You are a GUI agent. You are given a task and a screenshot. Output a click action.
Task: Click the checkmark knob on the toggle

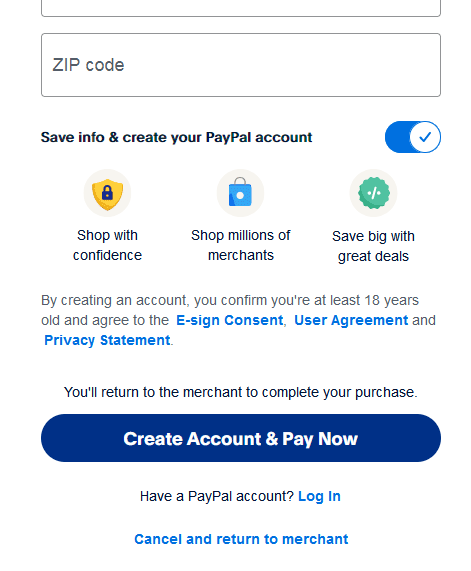tap(425, 137)
